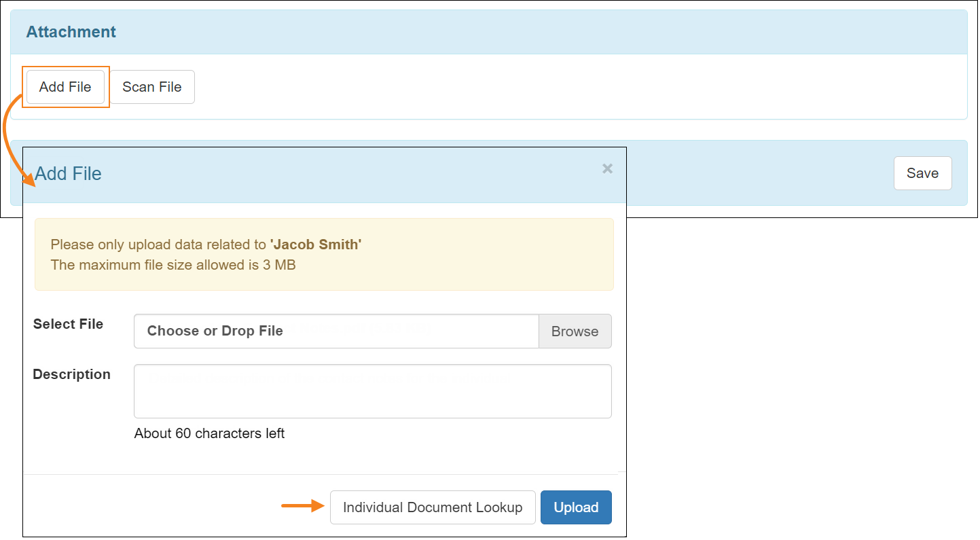Focus the Description text box
Image resolution: width=980 pixels, height=540 pixels.
(x=373, y=391)
